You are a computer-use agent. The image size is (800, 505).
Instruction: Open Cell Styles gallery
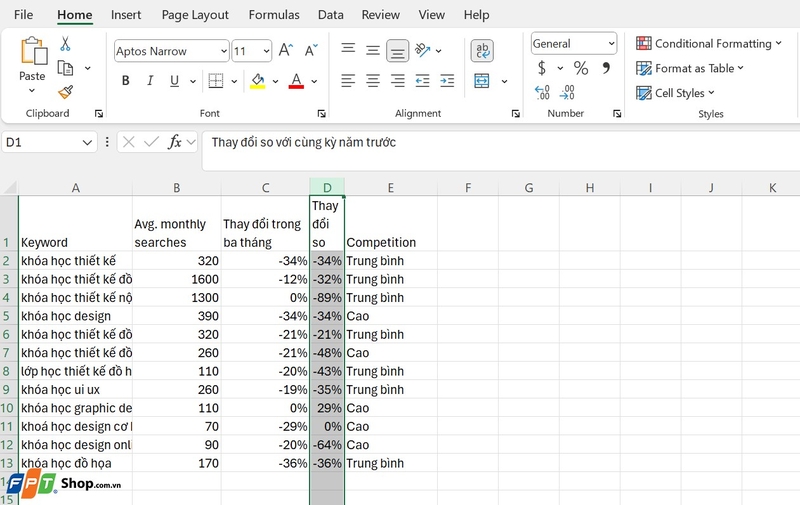click(675, 93)
